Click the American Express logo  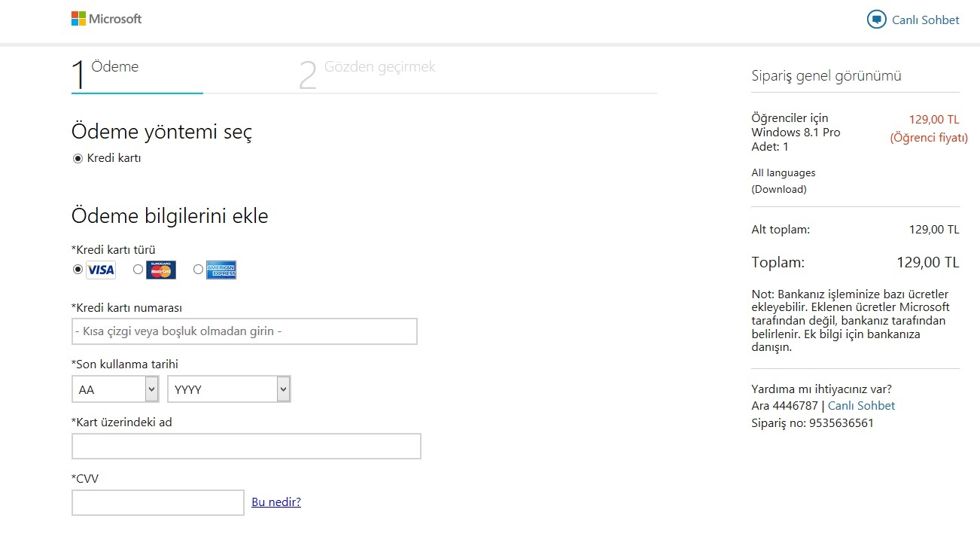click(221, 270)
